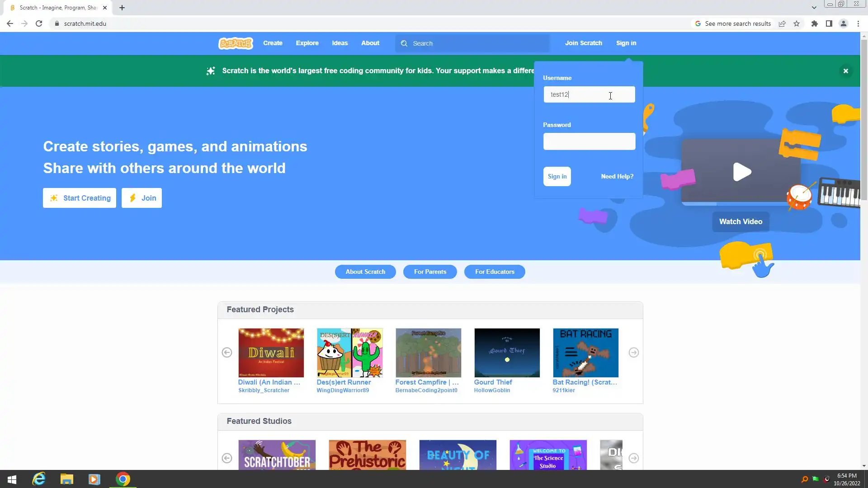This screenshot has height=488, width=868.
Task: Open the Diwali project thumbnail
Action: click(271, 352)
